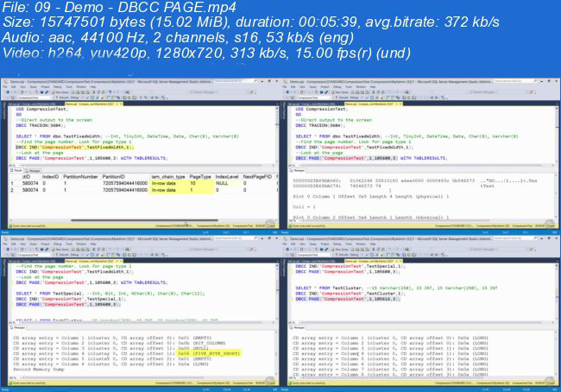Image resolution: width=561 pixels, height=392 pixels.
Task: Click Cut scissors icon in top-left frame
Action: pos(94,92)
